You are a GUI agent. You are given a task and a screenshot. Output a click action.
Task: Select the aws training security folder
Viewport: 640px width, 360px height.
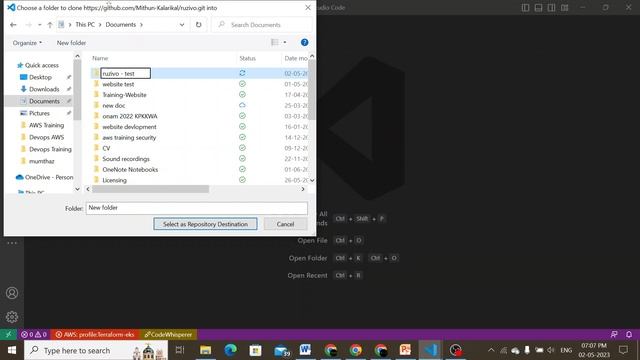129,138
